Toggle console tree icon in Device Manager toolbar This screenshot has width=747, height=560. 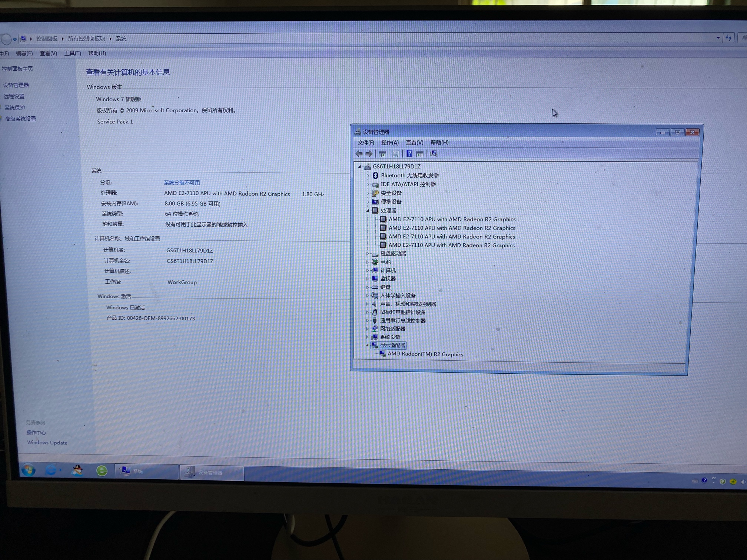point(382,154)
